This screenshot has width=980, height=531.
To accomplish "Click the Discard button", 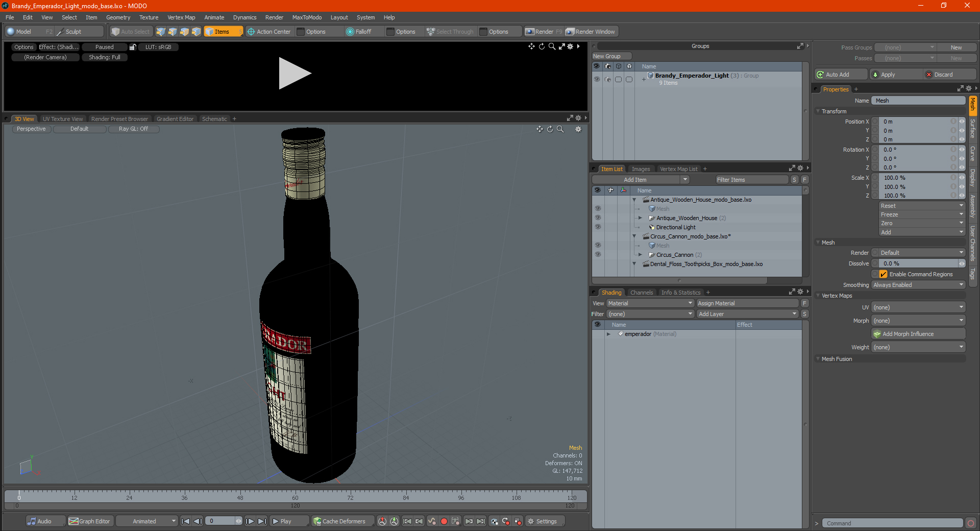I will tap(949, 75).
